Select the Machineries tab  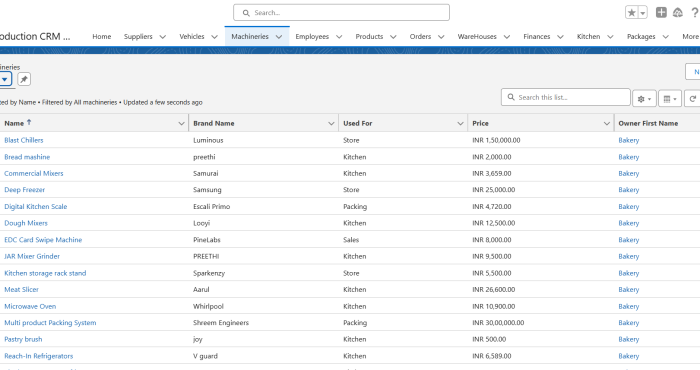pos(250,37)
